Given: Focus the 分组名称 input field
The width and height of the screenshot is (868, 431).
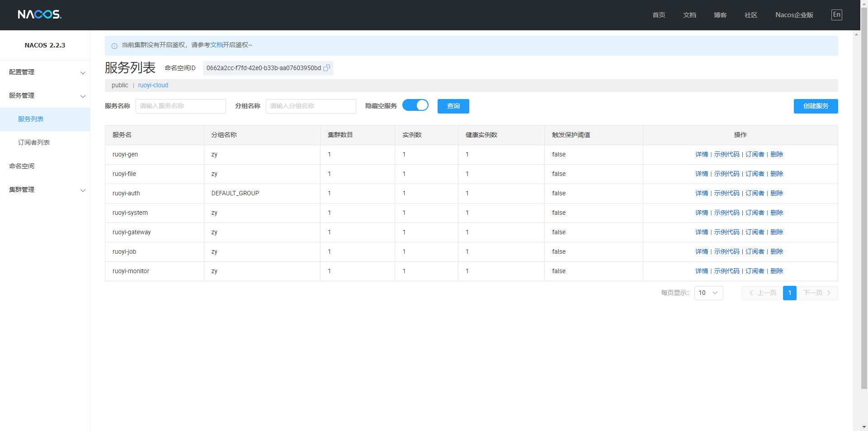Looking at the screenshot, I should pyautogui.click(x=311, y=106).
